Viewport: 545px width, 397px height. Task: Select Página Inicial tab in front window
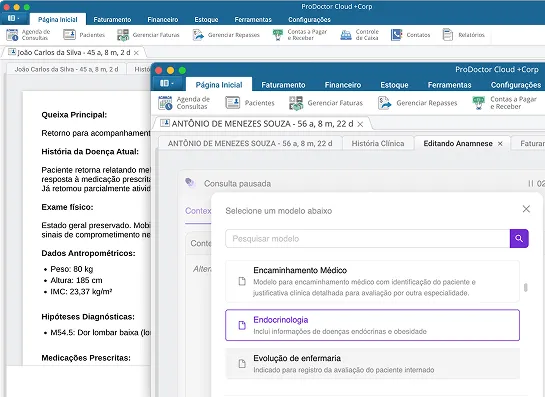point(219,85)
